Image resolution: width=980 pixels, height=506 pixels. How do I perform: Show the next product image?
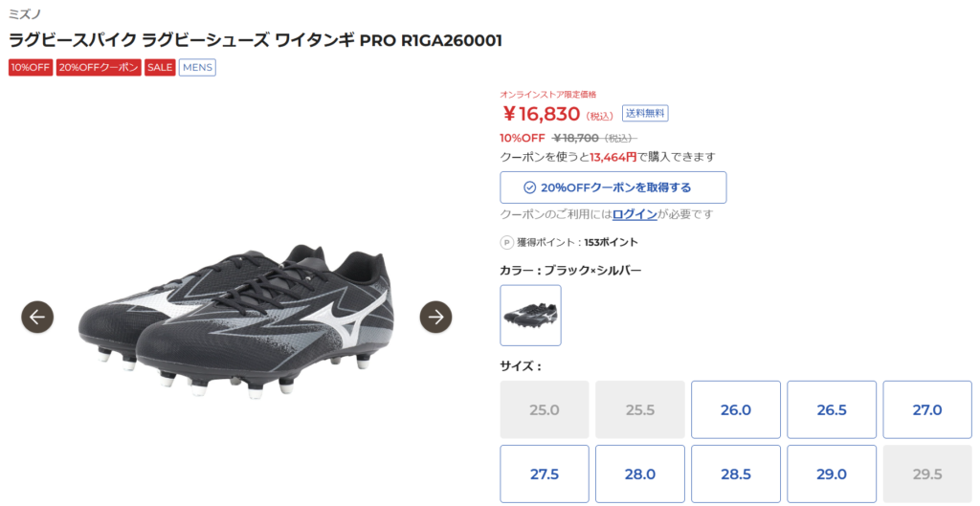[435, 317]
